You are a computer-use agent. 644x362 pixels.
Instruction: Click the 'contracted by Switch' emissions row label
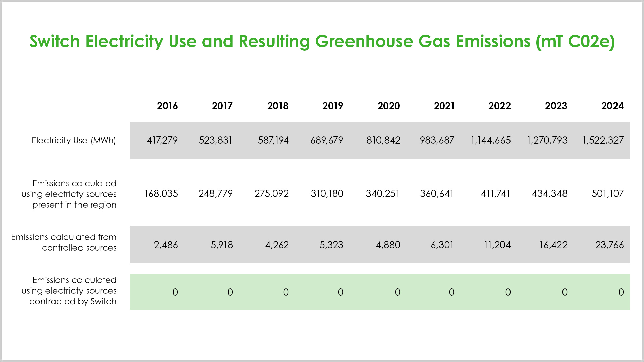[69, 291]
